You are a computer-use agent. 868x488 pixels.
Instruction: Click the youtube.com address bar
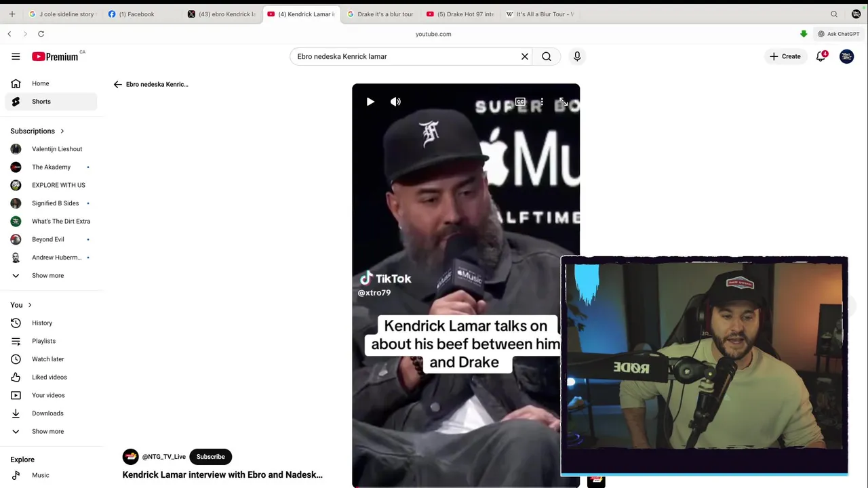(x=433, y=34)
